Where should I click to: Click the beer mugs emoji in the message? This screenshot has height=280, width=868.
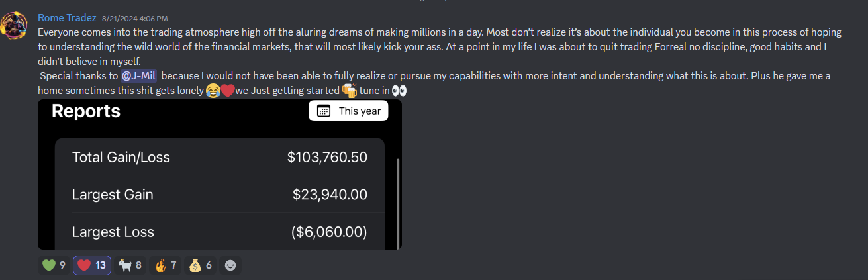(x=349, y=91)
